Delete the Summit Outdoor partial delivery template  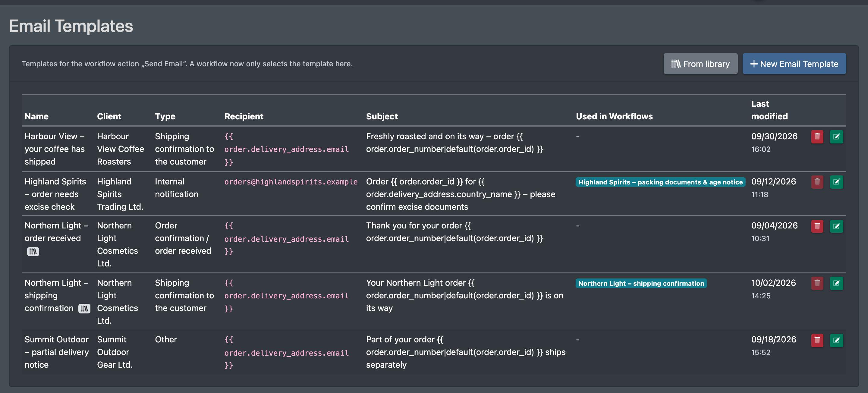[817, 340]
